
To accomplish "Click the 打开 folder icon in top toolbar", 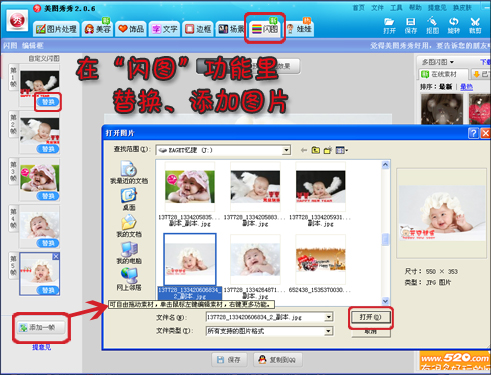I will [389, 26].
